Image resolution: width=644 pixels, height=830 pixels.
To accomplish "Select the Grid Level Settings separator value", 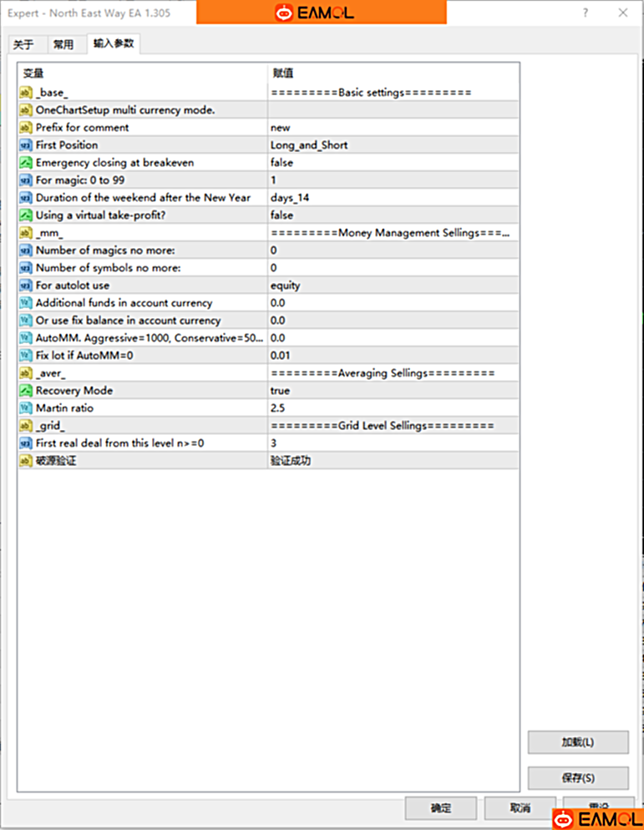I will coord(393,426).
